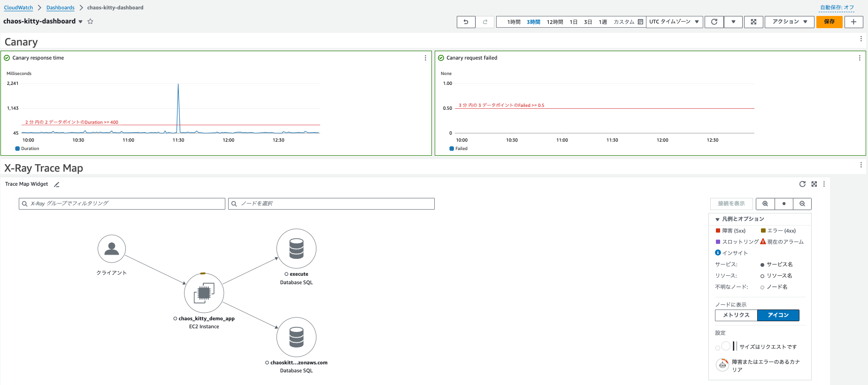Collapse the 凡例とオプション panel
868x385 pixels.
pos(717,219)
